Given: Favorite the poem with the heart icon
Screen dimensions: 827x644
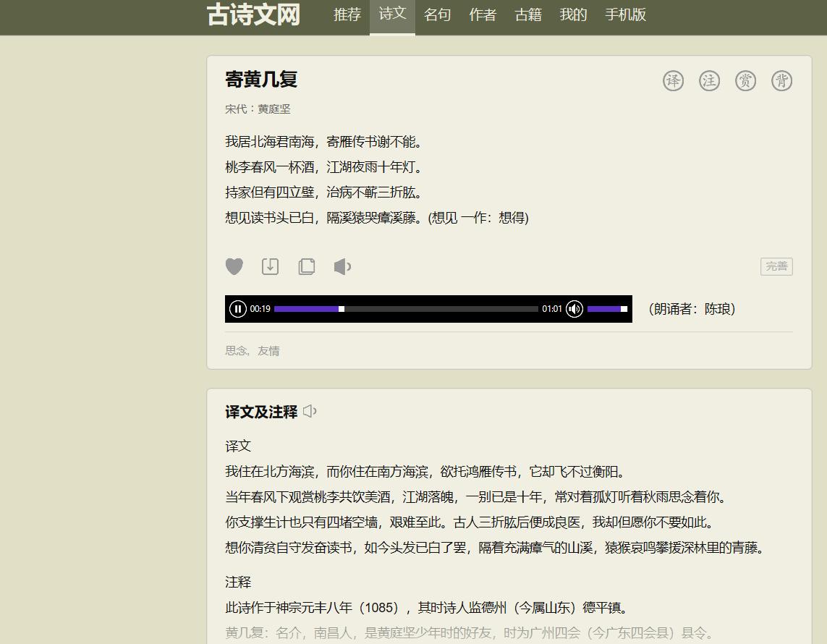Looking at the screenshot, I should [234, 266].
